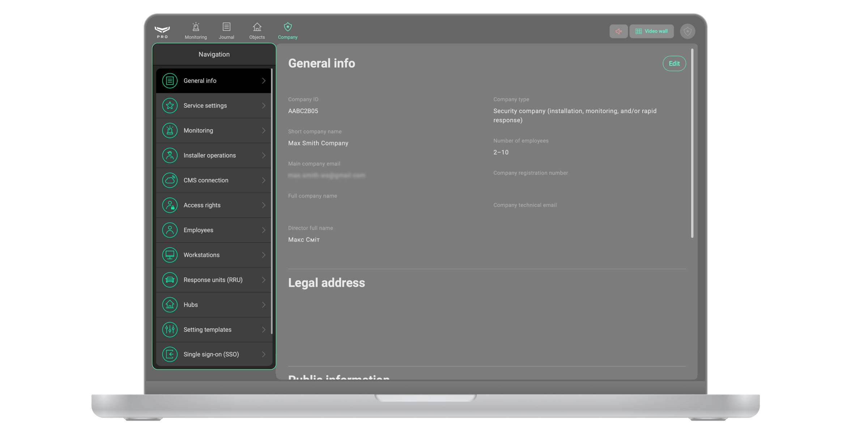
Task: Open the Objects house icon
Action: [257, 27]
